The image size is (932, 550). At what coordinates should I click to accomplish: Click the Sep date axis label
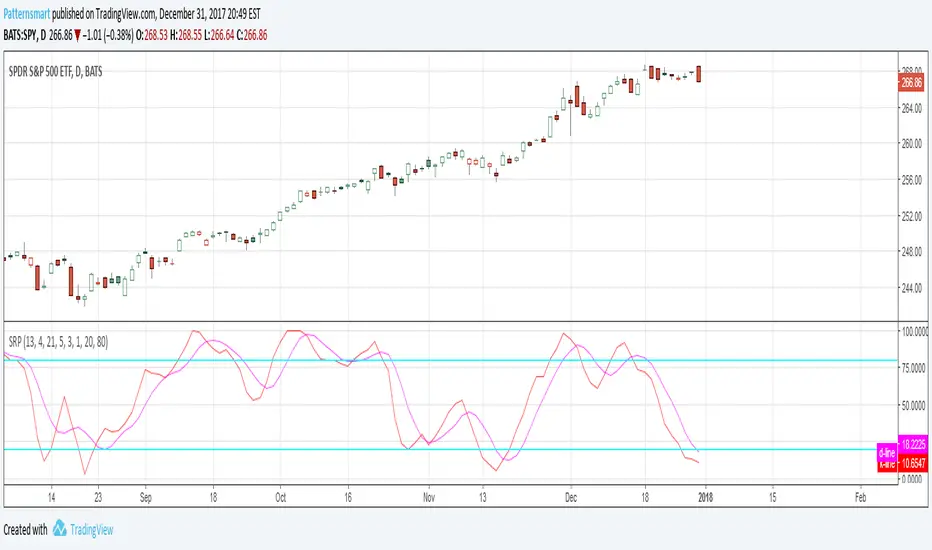pyautogui.click(x=146, y=498)
